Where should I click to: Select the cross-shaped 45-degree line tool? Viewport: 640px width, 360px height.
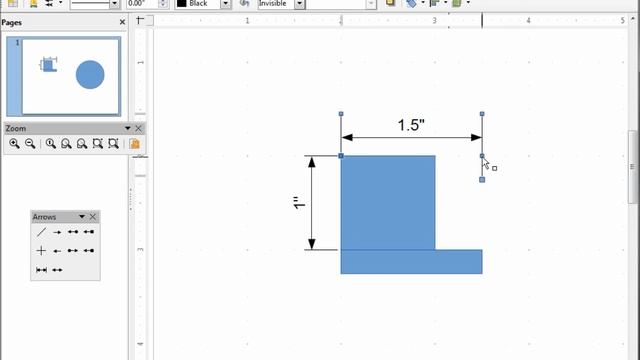pyautogui.click(x=41, y=251)
